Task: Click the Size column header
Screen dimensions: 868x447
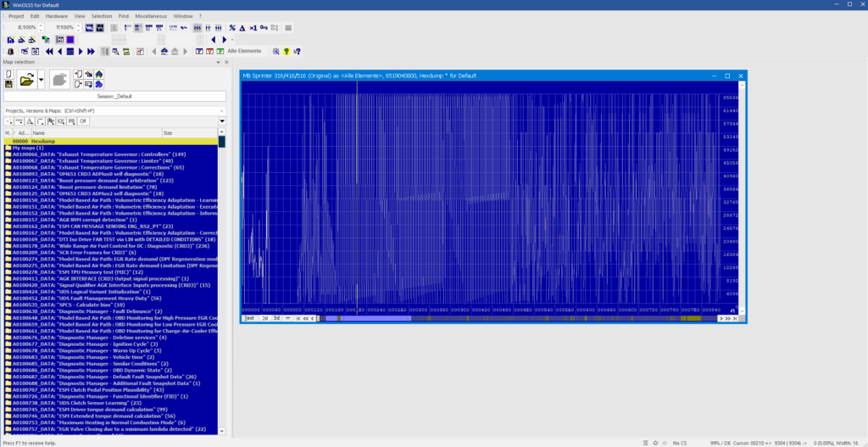Action: [x=189, y=133]
